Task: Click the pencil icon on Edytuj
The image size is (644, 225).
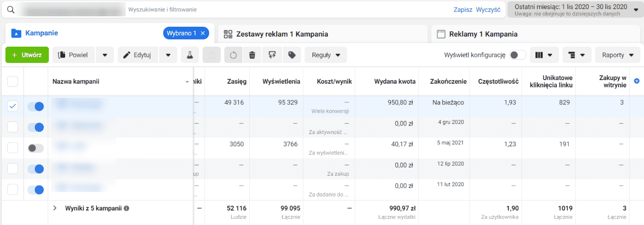Action: point(126,55)
